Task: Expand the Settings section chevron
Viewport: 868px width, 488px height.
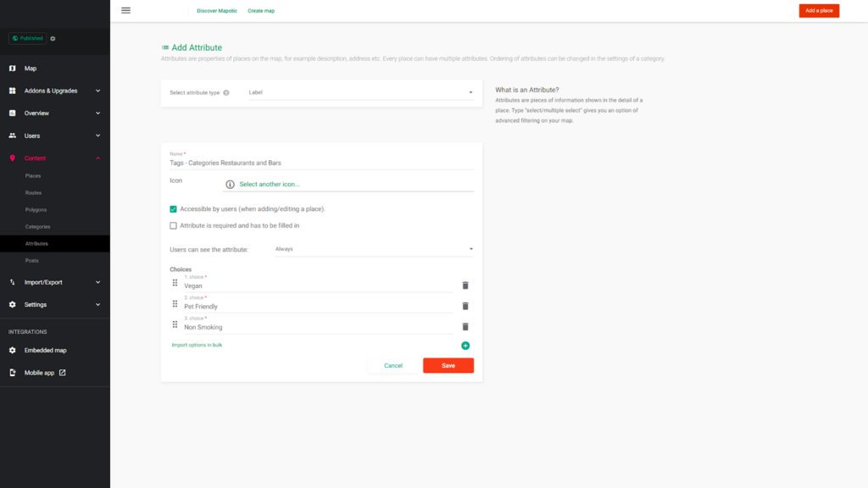Action: (x=98, y=305)
